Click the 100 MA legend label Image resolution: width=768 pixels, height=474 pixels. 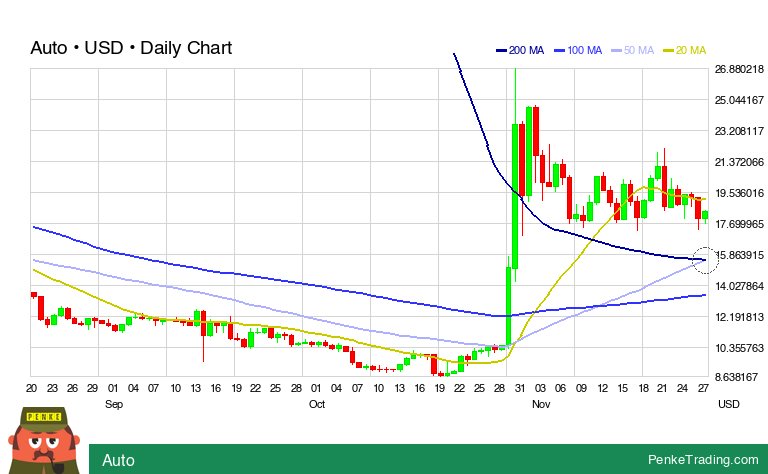[584, 50]
